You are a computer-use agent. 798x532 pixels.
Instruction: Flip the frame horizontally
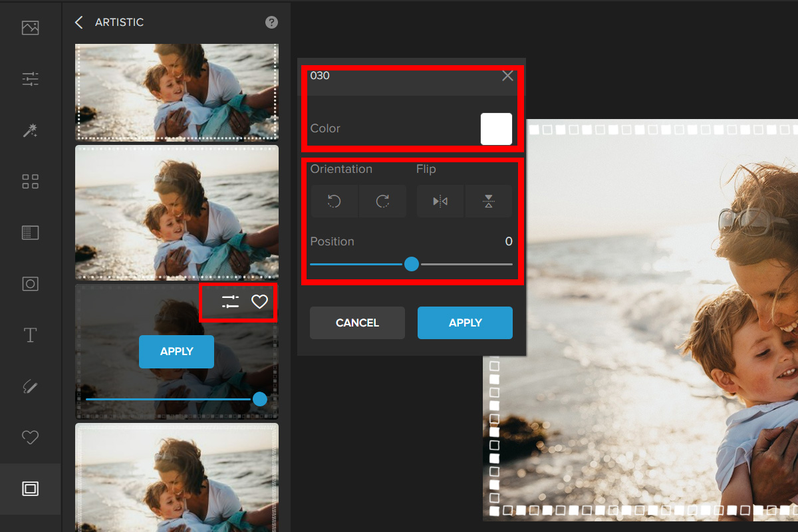point(440,201)
